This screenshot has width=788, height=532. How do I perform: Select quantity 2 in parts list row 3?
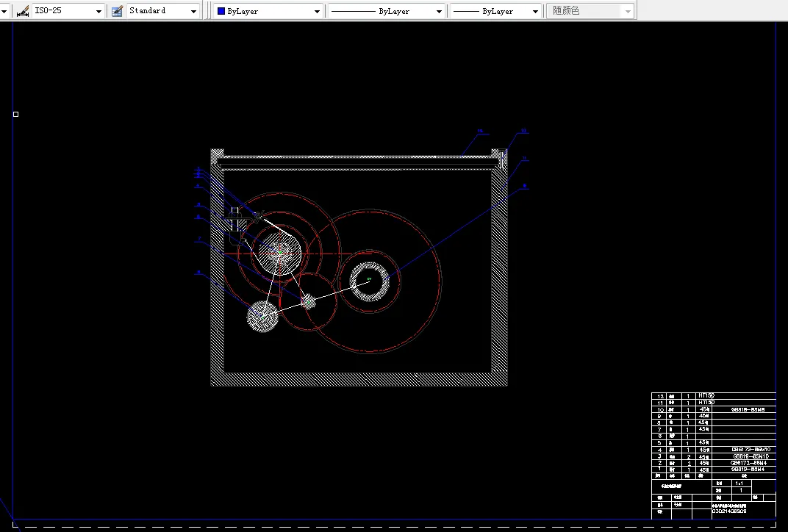point(689,456)
